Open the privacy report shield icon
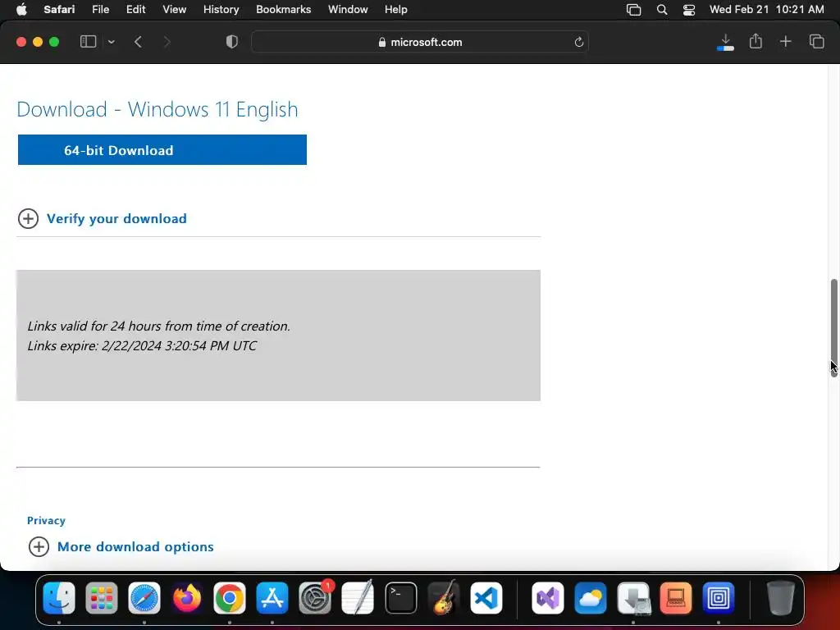 point(232,42)
